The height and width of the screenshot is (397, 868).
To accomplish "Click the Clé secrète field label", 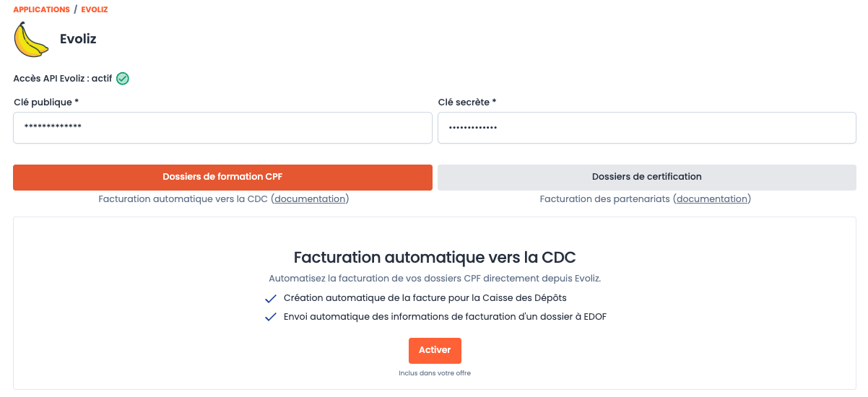I will [467, 102].
